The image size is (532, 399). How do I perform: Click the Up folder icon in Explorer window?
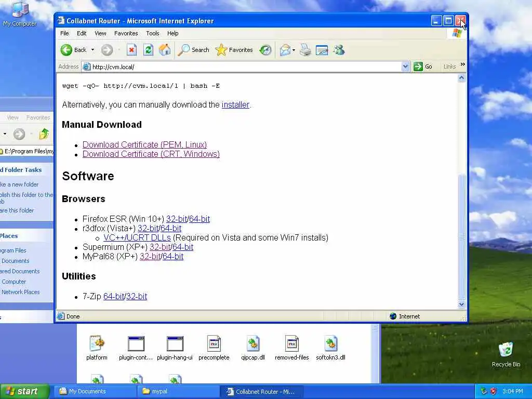click(x=44, y=134)
